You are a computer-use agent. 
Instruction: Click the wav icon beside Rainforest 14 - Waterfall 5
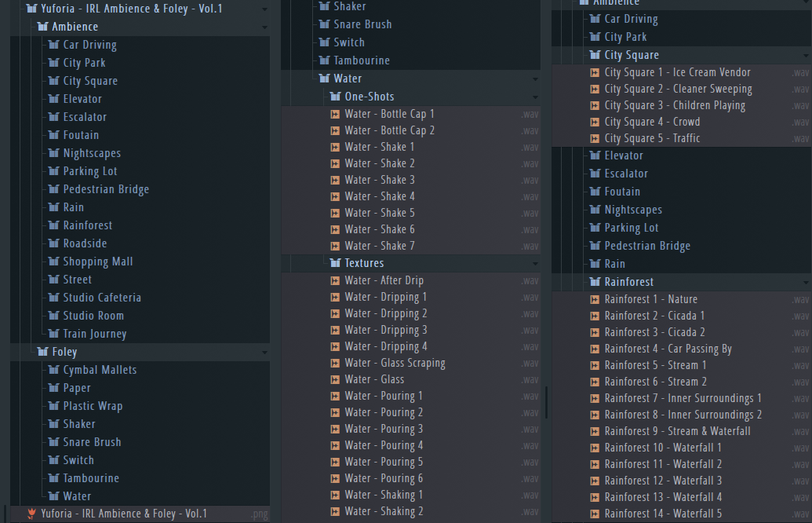point(595,514)
